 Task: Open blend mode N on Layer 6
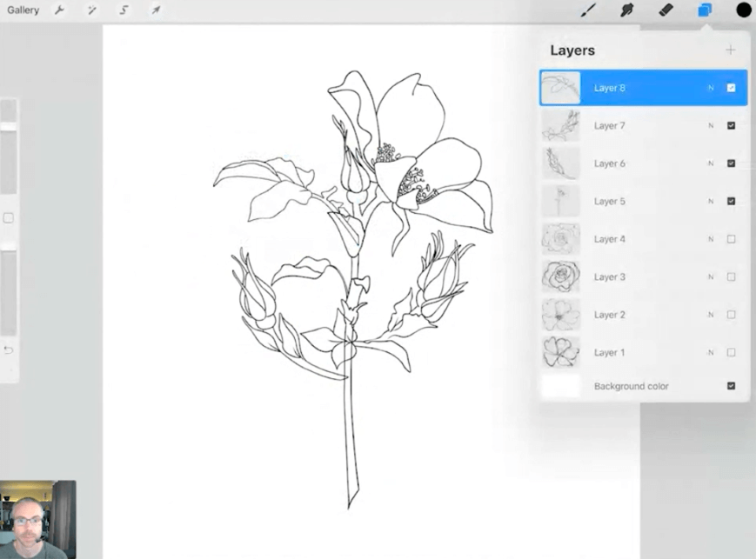tap(711, 163)
